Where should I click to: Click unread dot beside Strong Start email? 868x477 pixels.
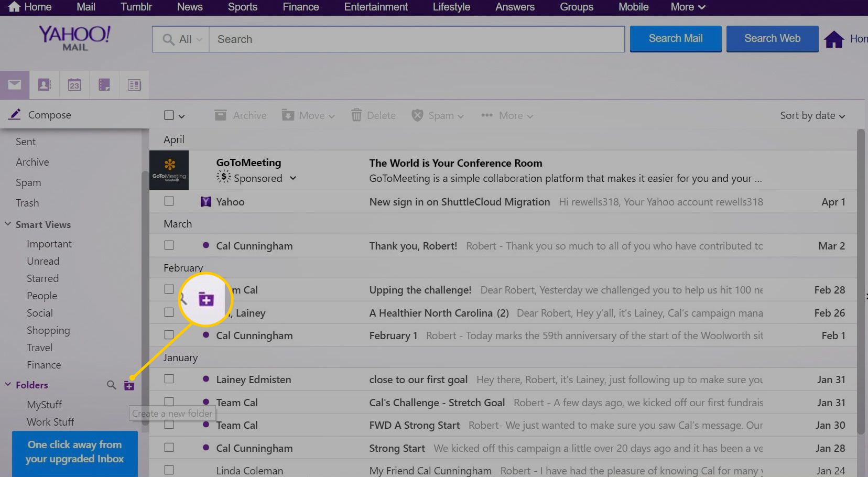(x=206, y=447)
